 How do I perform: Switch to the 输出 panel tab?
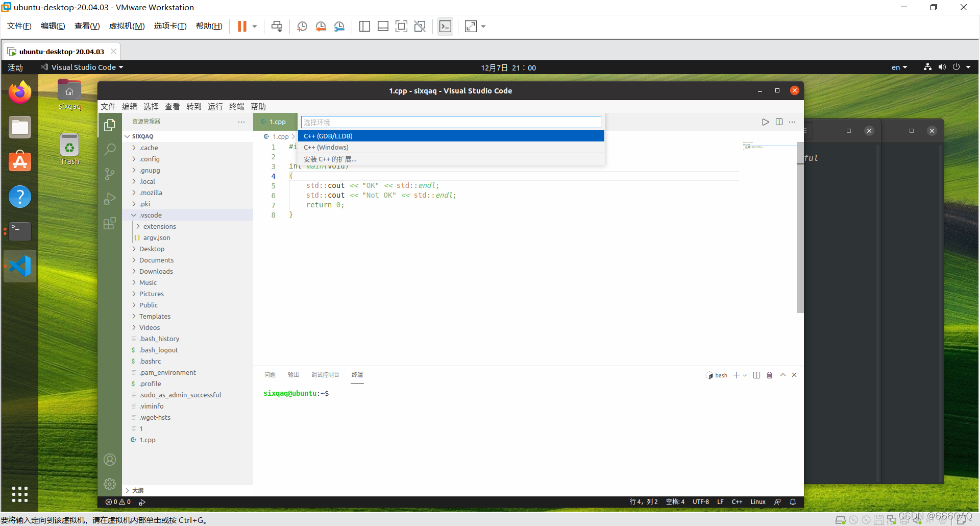293,375
